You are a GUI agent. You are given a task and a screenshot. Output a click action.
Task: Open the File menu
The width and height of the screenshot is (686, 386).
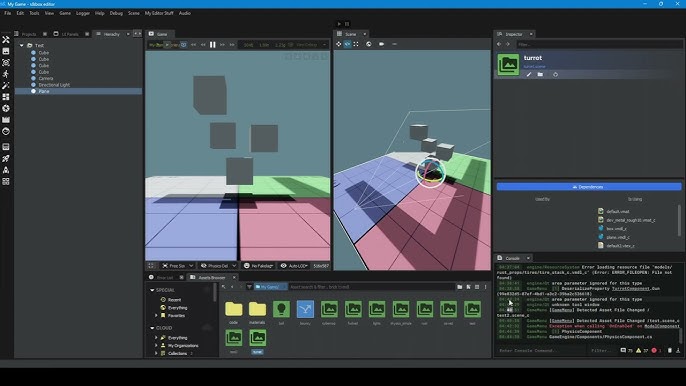[x=7, y=13]
